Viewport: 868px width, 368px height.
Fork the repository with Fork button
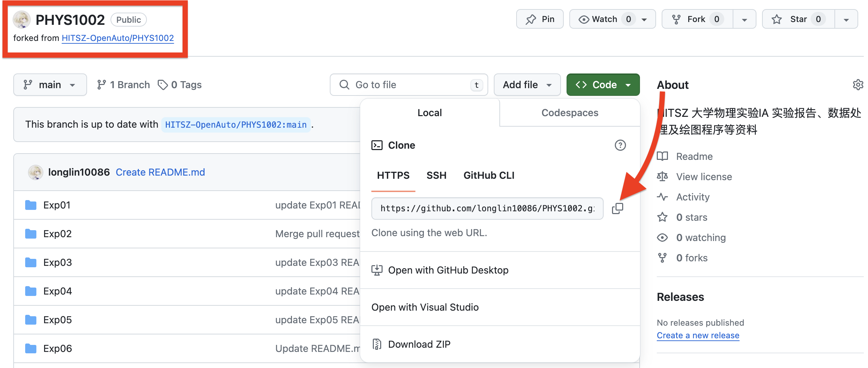697,19
